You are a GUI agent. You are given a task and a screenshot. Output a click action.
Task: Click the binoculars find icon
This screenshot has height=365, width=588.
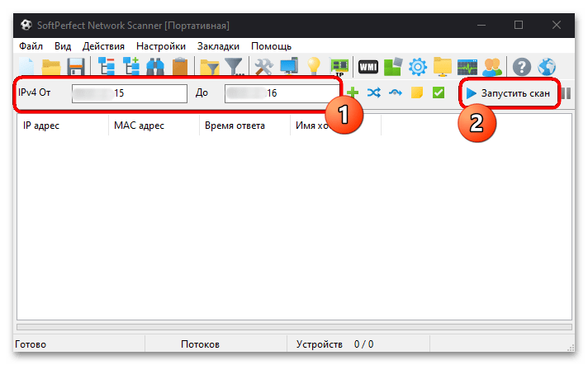pos(155,67)
